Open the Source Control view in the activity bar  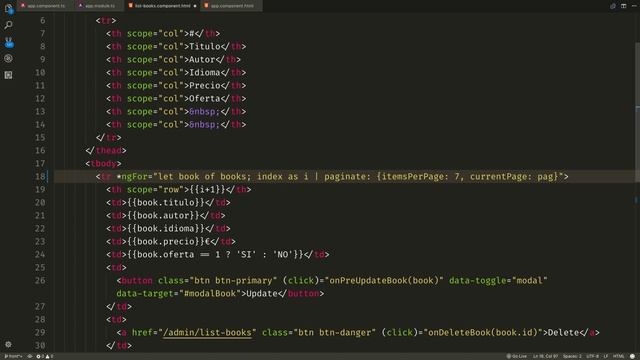point(8,42)
